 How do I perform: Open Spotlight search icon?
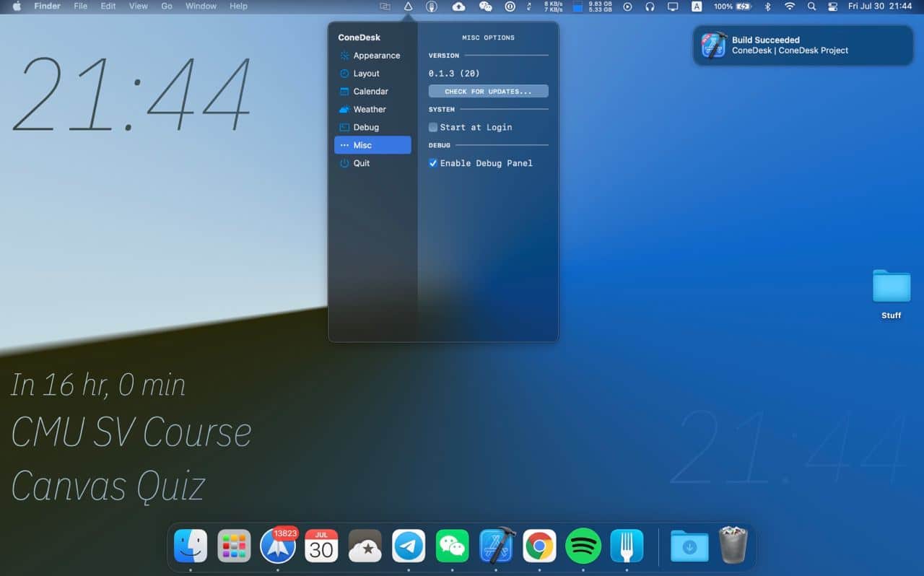coord(811,6)
